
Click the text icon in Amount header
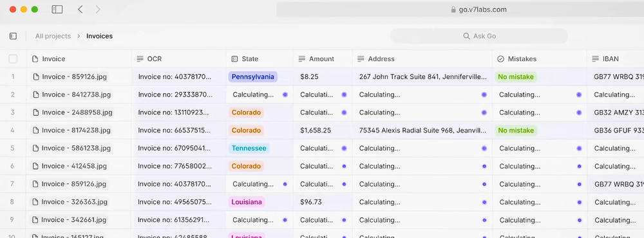[302, 59]
